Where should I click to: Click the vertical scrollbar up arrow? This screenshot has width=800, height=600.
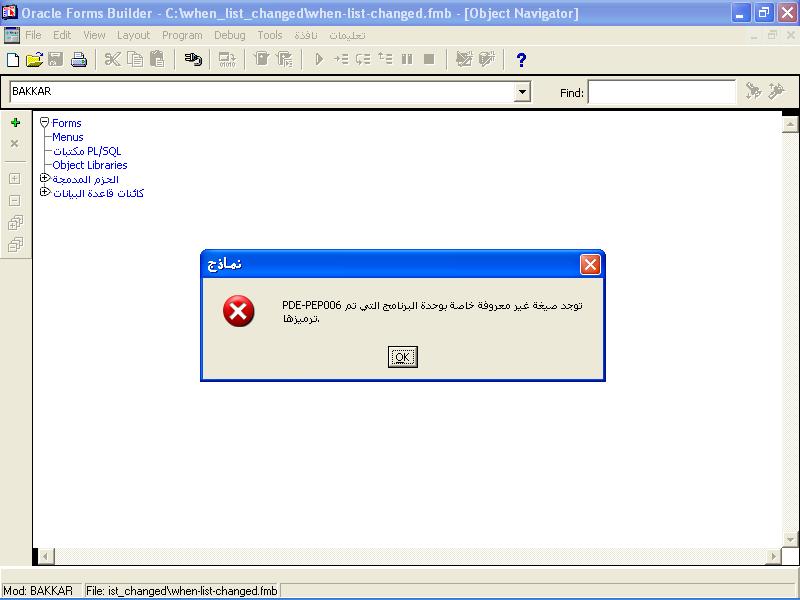[x=789, y=125]
